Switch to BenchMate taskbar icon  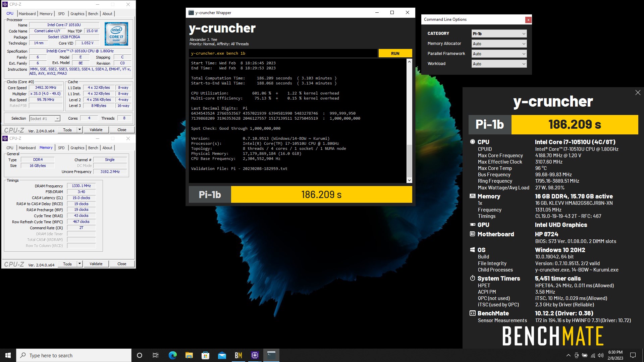pyautogui.click(x=238, y=355)
